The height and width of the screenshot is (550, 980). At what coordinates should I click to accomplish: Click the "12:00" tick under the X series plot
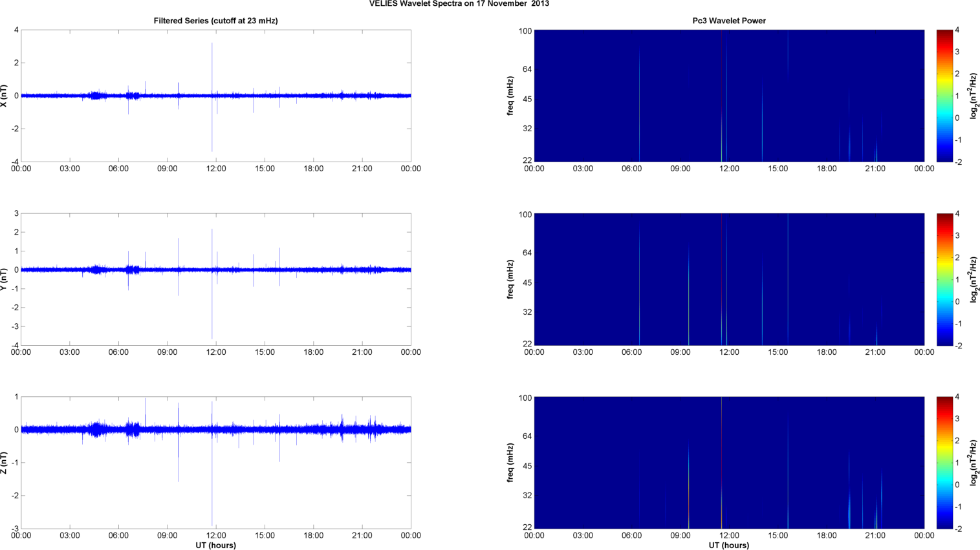216,169
